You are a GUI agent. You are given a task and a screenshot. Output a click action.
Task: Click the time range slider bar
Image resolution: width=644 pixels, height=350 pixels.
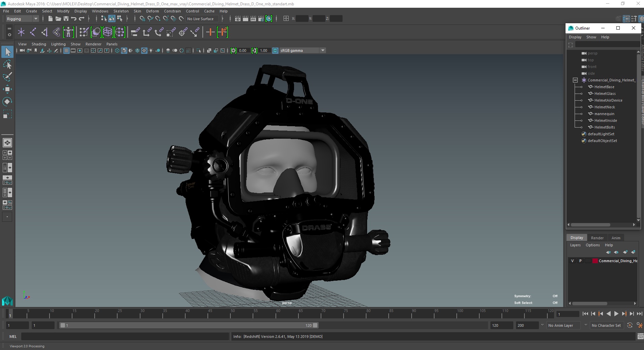(189, 325)
